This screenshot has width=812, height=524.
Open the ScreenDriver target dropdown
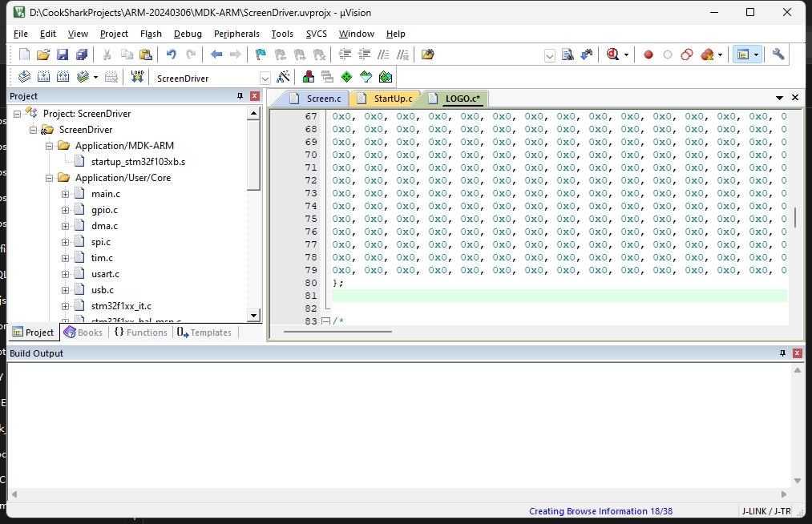point(265,78)
